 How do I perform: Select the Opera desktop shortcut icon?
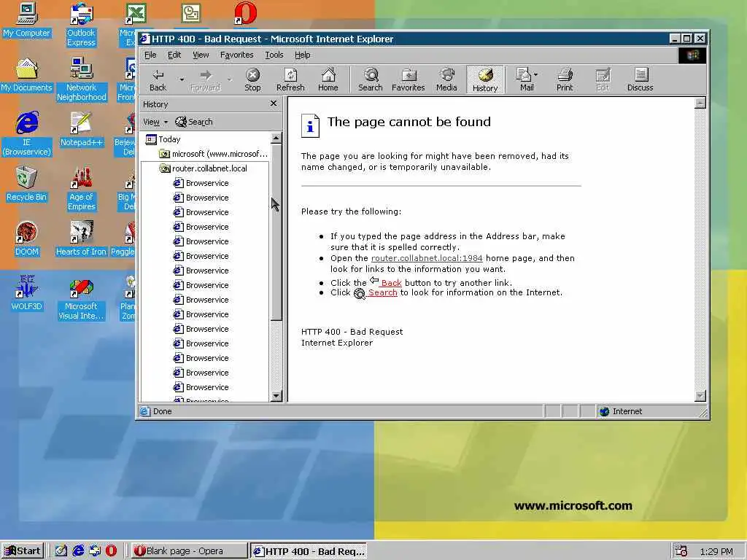tap(245, 13)
